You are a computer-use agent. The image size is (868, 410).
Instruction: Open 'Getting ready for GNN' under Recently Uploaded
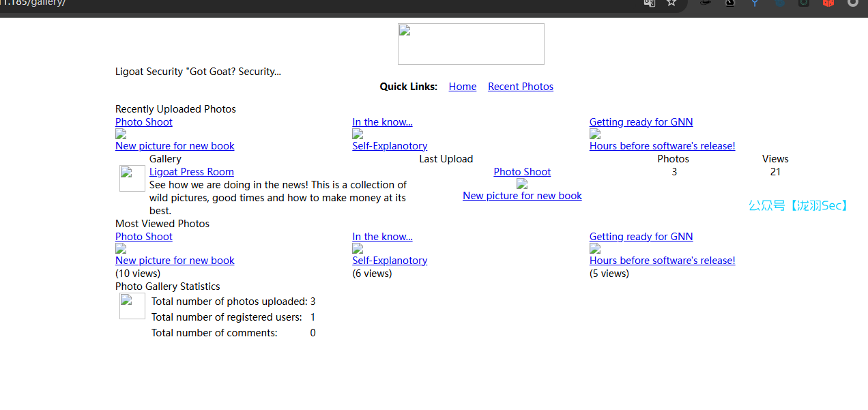(x=641, y=122)
